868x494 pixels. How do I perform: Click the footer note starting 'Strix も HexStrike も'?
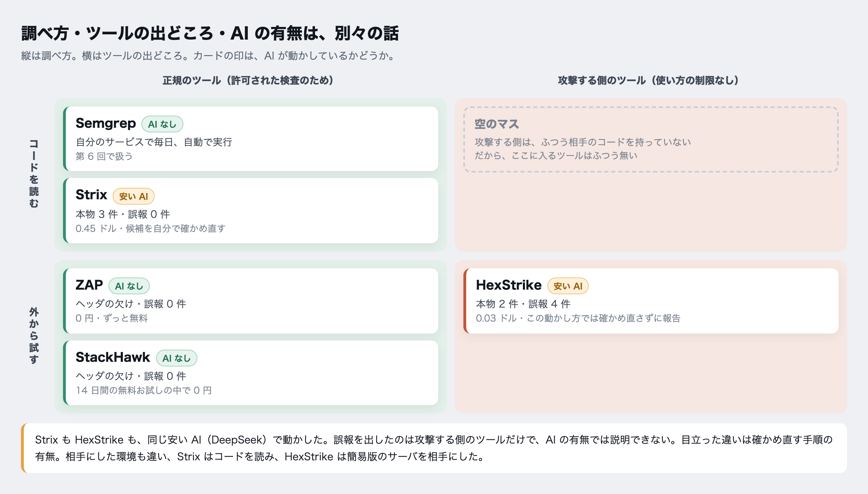[x=434, y=448]
